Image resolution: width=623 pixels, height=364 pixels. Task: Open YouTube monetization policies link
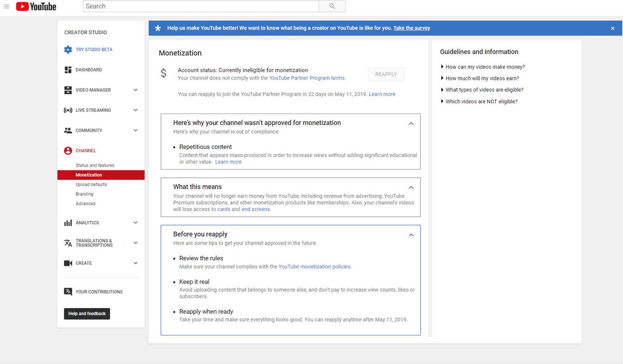coord(315,267)
